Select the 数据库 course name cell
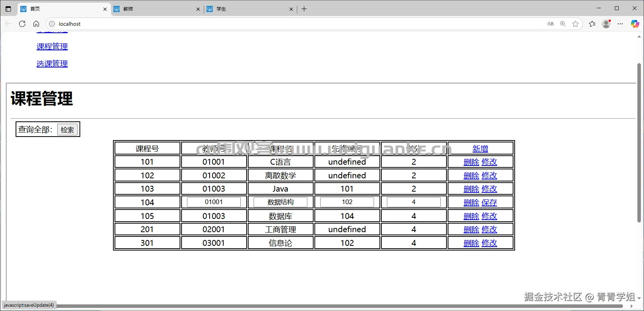Screen dimensions: 644x311 (x=281, y=216)
